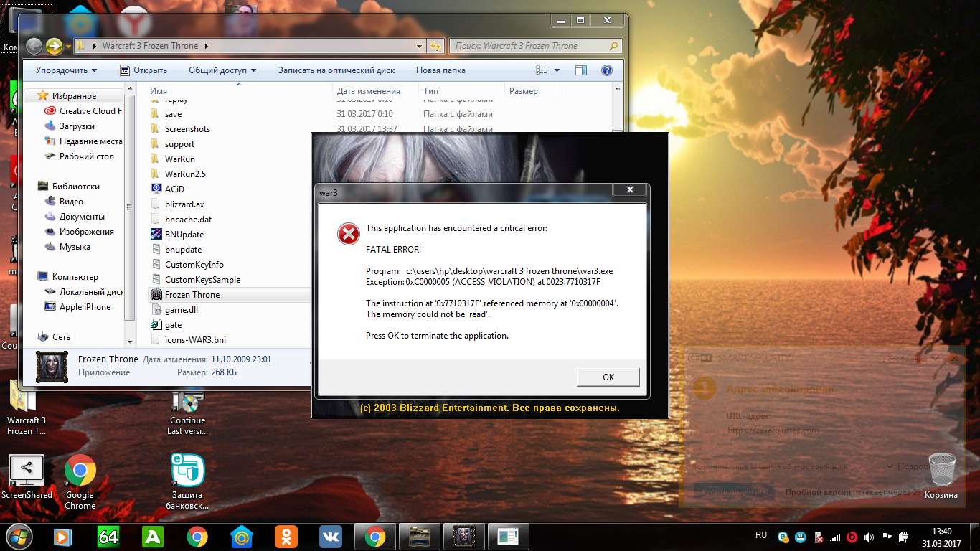Screen dimensions: 980x551
Task: Click Записать на оптический диск
Action: pyautogui.click(x=336, y=70)
